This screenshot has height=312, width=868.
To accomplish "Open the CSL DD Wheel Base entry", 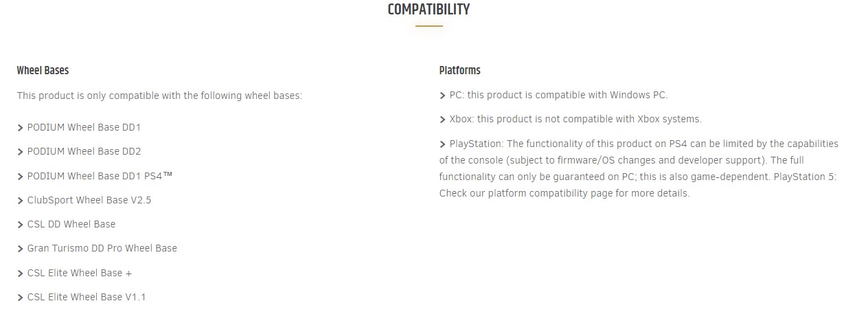I will 71,224.
